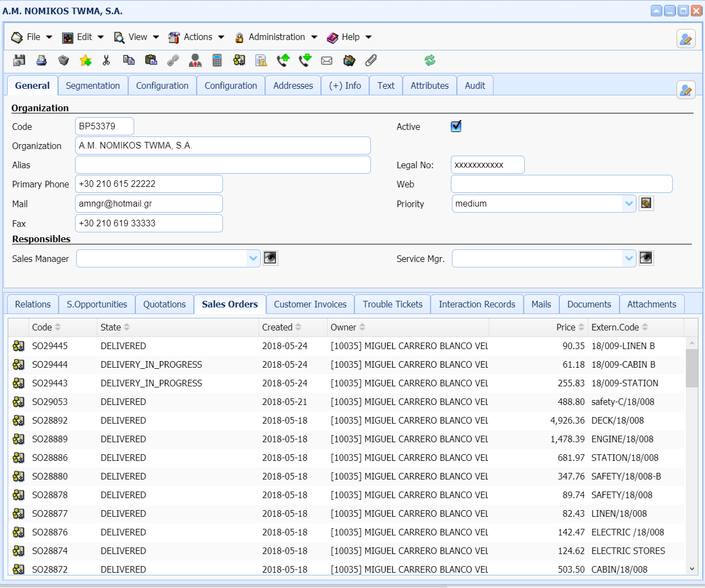Viewport: 705px width, 588px height.
Task: Click the sales order toolbar icon
Action: coord(239,61)
